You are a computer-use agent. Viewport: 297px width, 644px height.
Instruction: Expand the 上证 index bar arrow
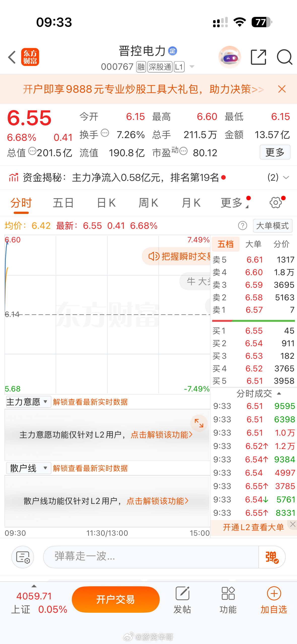(34, 586)
